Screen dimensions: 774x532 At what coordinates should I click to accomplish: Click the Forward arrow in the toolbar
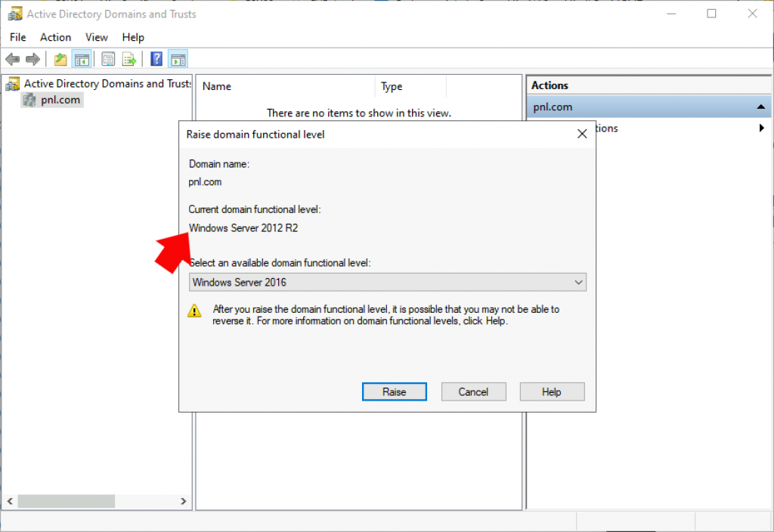(x=33, y=59)
